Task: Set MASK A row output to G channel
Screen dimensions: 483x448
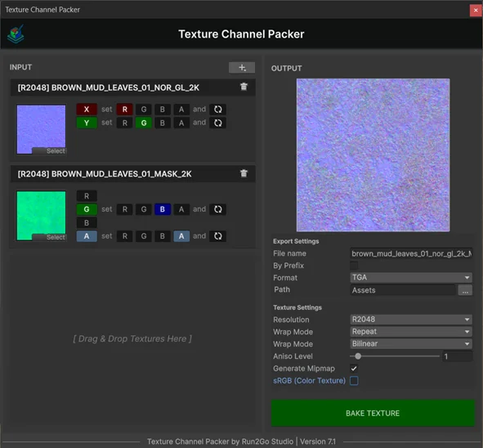Action: (x=144, y=236)
